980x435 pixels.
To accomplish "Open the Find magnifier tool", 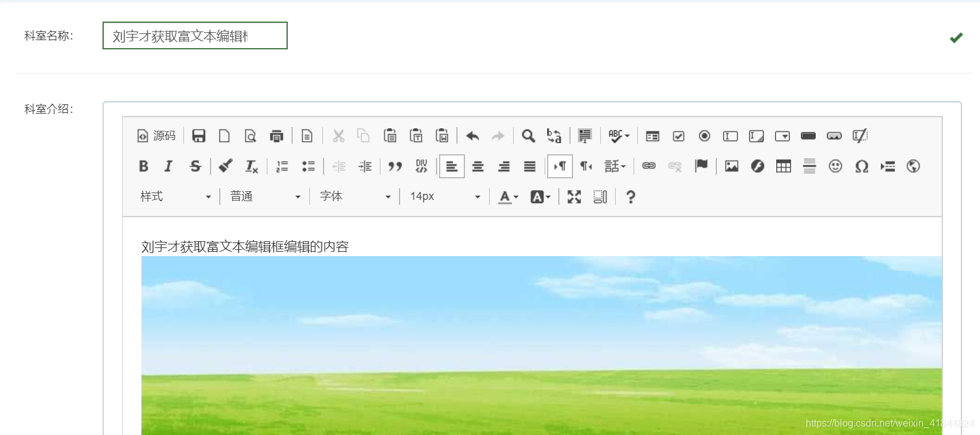I will tap(529, 136).
